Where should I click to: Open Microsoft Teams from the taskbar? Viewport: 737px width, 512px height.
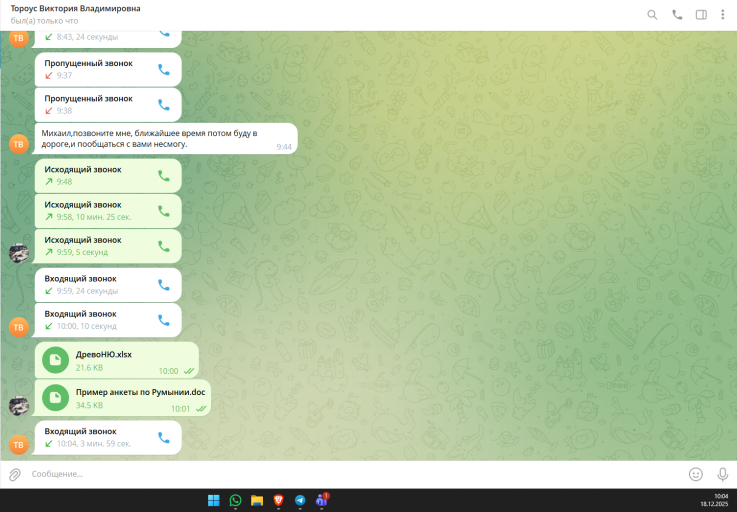322,500
